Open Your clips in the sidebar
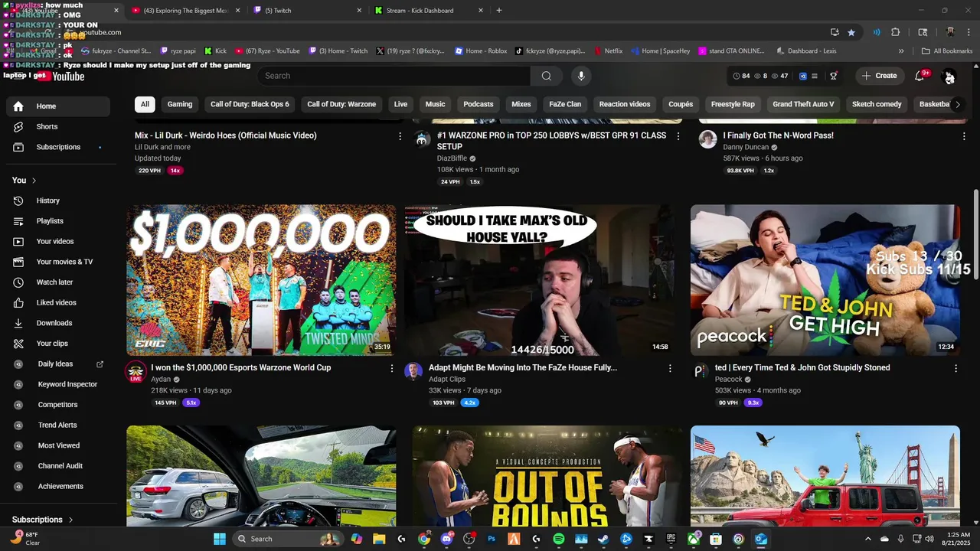 coord(58,344)
